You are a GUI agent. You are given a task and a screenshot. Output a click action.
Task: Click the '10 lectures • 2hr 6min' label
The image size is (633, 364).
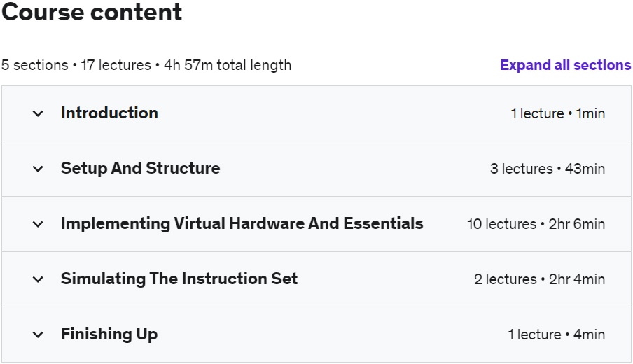pyautogui.click(x=536, y=224)
